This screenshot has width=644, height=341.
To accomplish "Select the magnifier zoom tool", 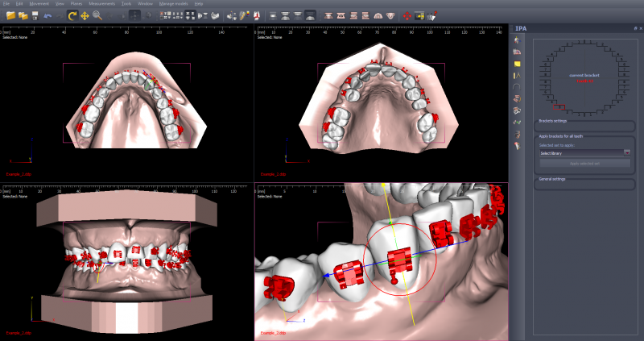I will coord(97,15).
